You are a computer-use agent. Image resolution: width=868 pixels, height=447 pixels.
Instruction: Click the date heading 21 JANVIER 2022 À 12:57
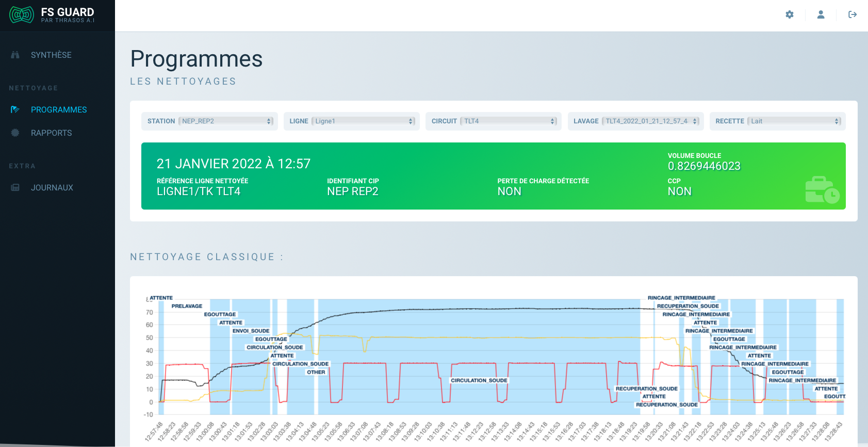tap(234, 164)
